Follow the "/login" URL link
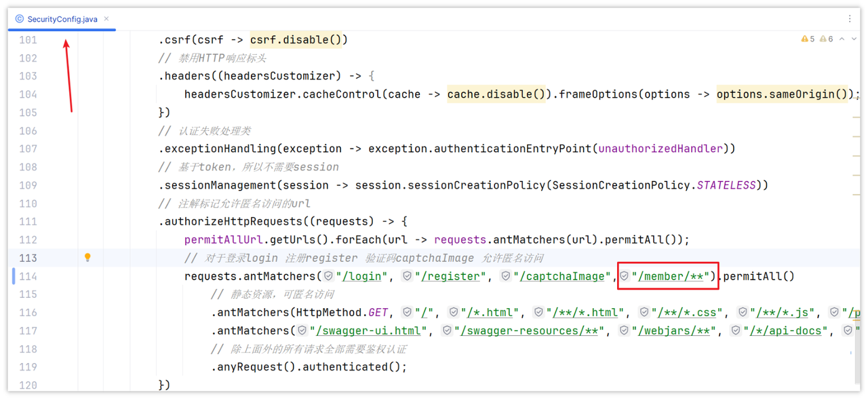Screen dimensions: 868x399 coord(363,276)
